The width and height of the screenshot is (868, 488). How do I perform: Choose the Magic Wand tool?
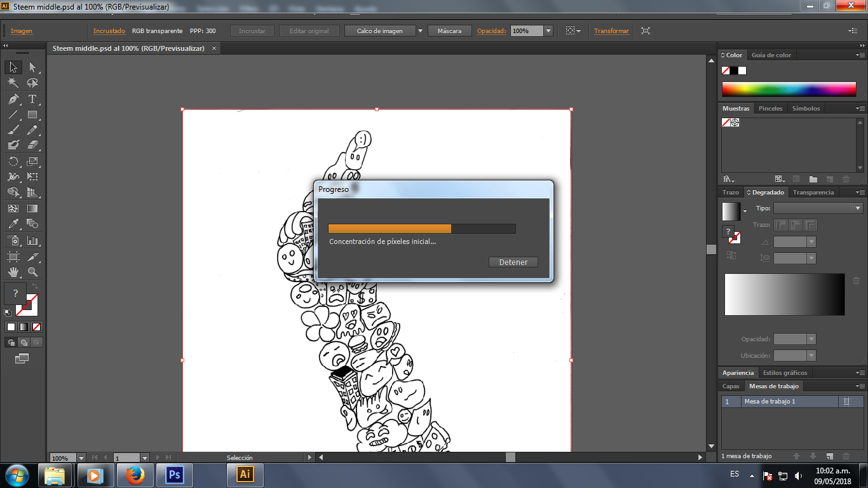(x=13, y=83)
